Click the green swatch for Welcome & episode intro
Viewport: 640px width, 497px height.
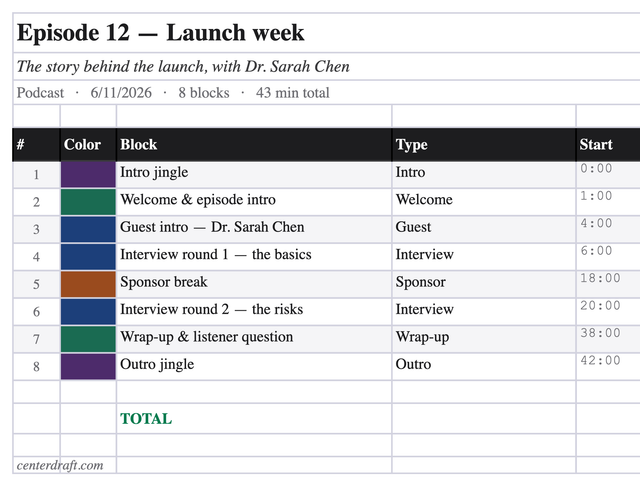pos(88,202)
